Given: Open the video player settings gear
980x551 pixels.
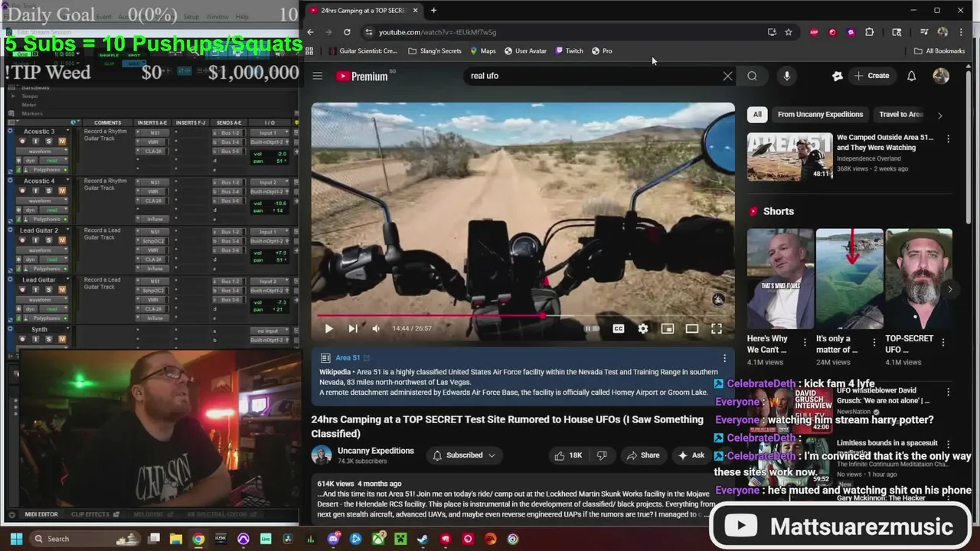Looking at the screenshot, I should point(643,328).
